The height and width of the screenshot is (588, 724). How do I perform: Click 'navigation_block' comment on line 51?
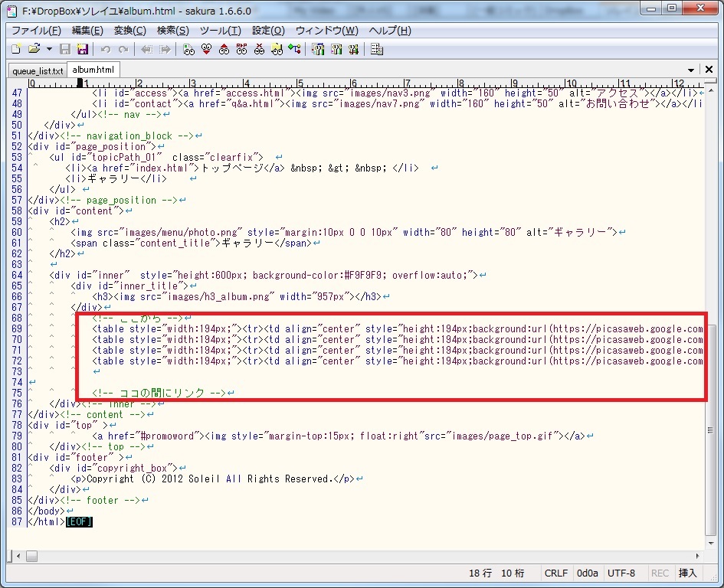[129, 136]
